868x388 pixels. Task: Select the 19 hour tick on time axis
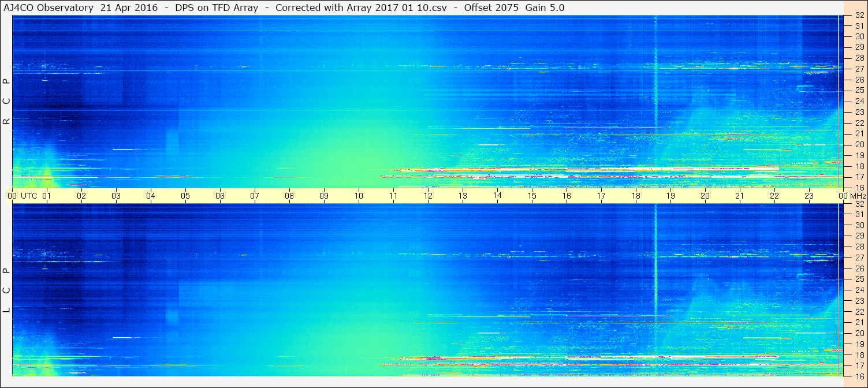670,196
